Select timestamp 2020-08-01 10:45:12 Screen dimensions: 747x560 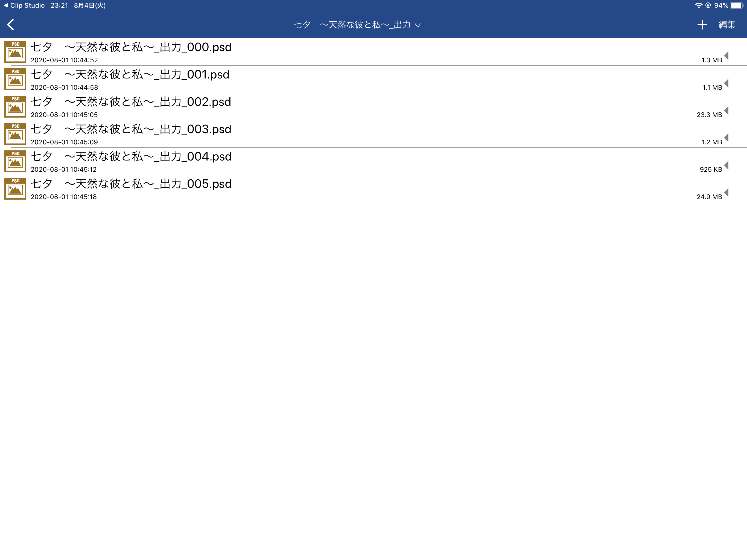click(63, 170)
